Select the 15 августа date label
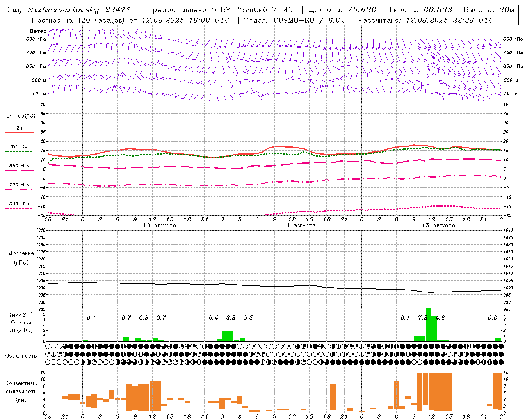525x420 pixels. (x=438, y=226)
